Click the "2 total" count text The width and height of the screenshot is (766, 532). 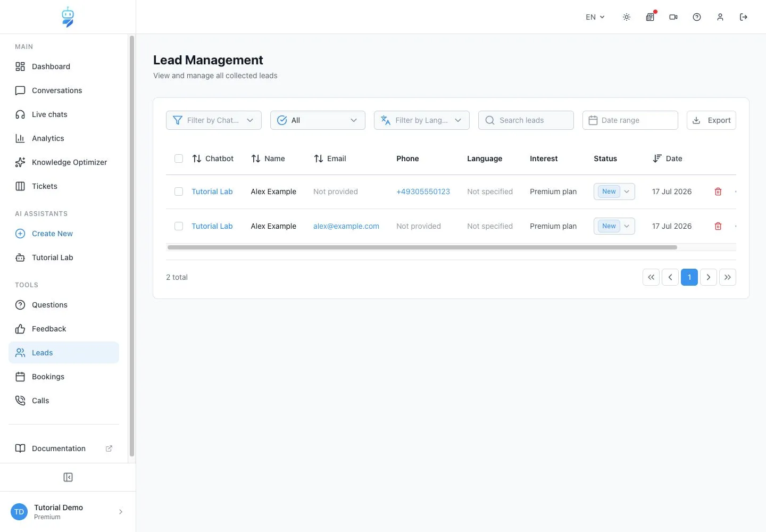click(177, 277)
